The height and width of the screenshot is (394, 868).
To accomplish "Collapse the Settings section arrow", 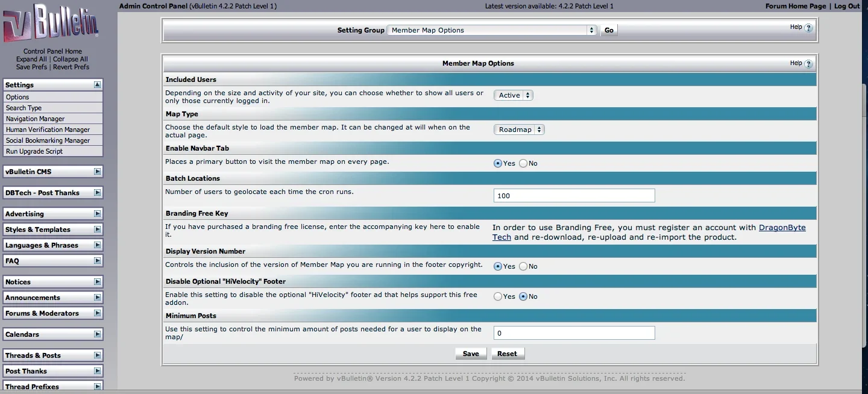I will 97,85.
